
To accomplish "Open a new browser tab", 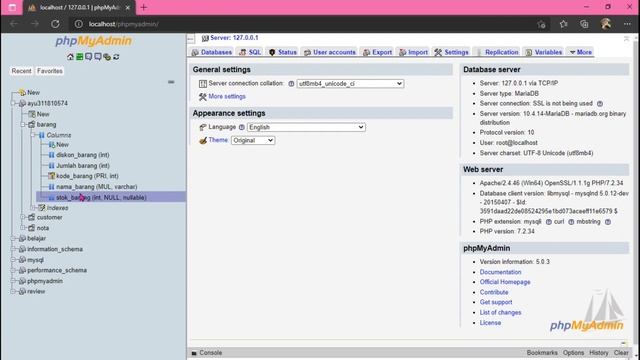I will [x=144, y=7].
